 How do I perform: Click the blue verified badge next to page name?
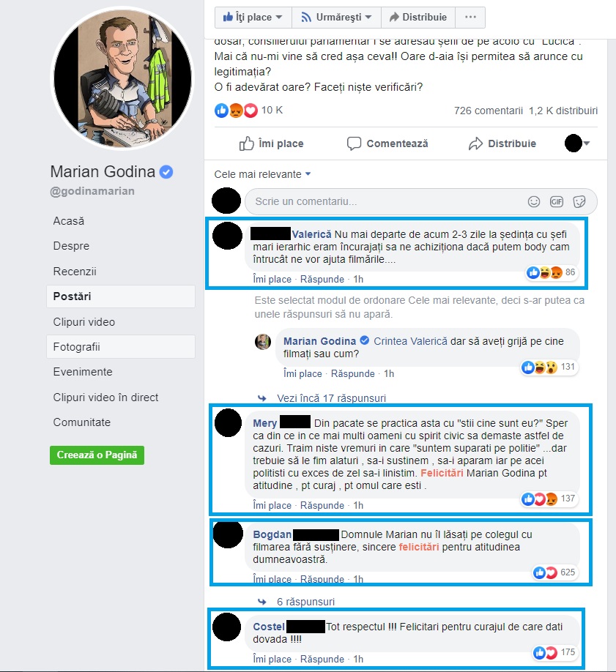[166, 172]
